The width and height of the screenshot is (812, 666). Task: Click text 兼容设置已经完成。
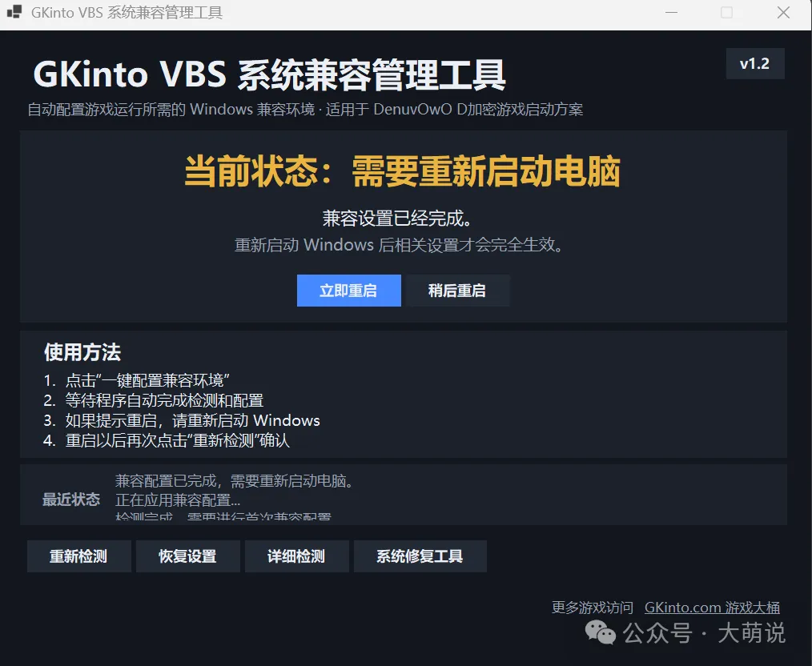point(397,219)
